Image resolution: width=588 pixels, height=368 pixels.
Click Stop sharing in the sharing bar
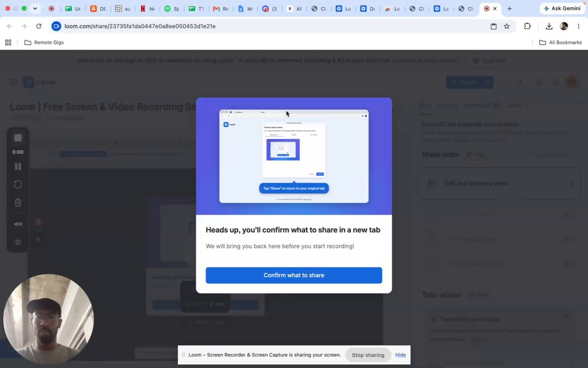click(368, 355)
